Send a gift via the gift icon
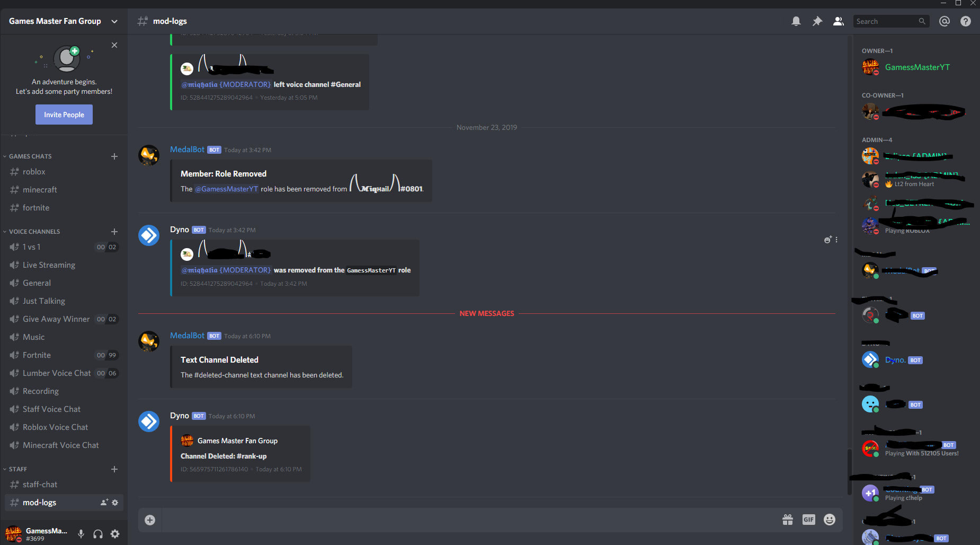 788,520
